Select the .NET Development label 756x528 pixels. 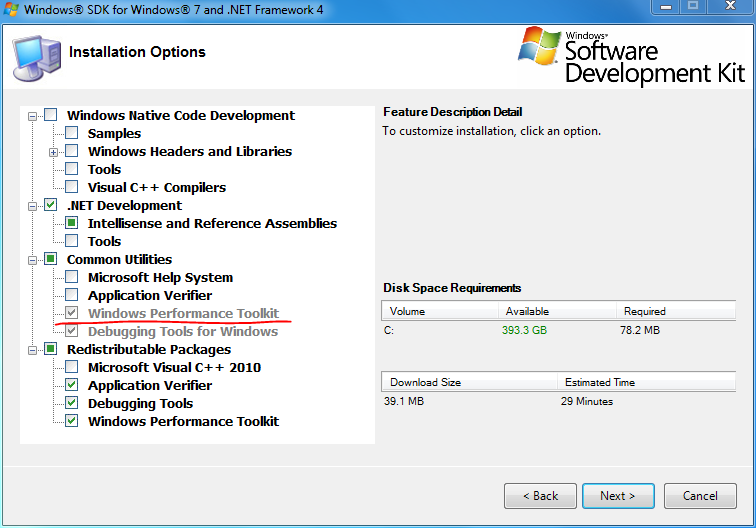(124, 205)
